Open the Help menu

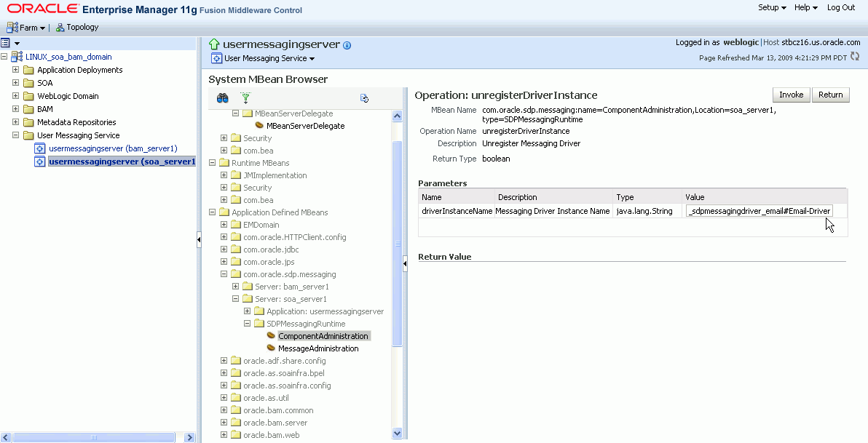click(x=806, y=8)
